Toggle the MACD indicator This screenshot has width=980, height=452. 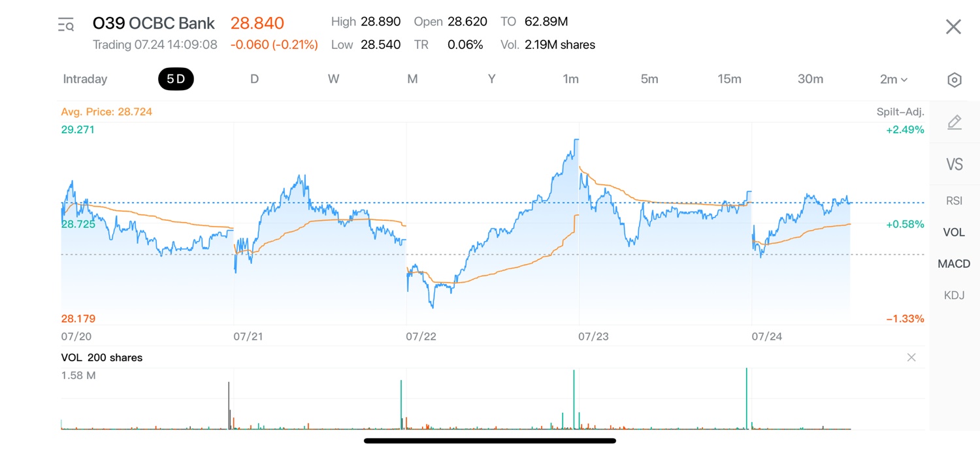tap(955, 264)
